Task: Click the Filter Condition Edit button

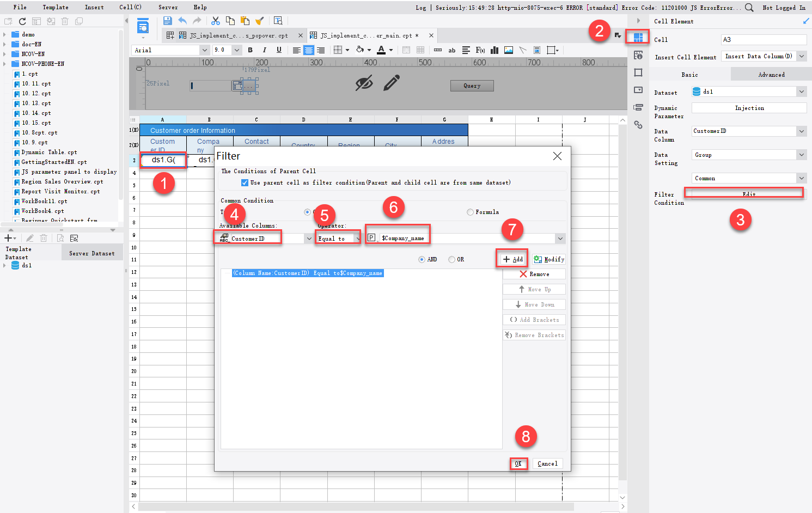Action: (749, 194)
